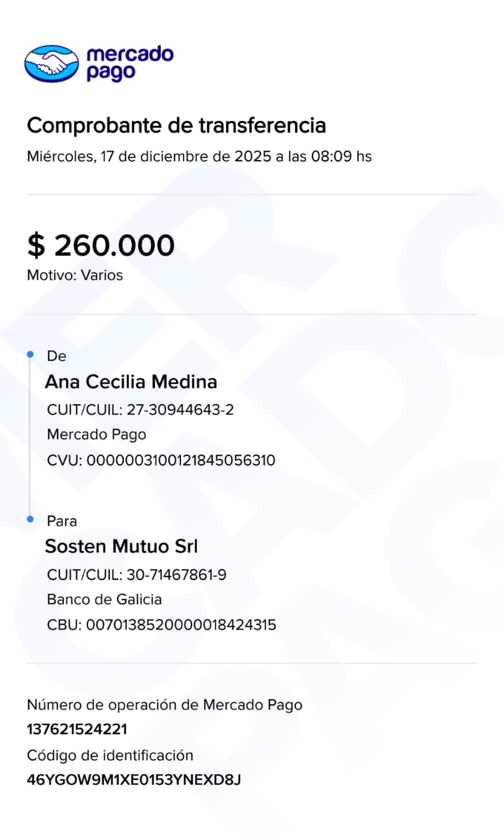Click the sender's CUIT/CUIL 27-30944643-2
This screenshot has height=837, width=504.
click(x=141, y=411)
